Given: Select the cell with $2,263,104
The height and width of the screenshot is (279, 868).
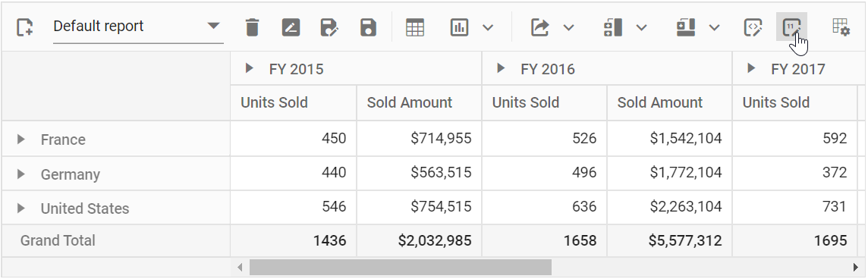Looking at the screenshot, I should (x=670, y=208).
